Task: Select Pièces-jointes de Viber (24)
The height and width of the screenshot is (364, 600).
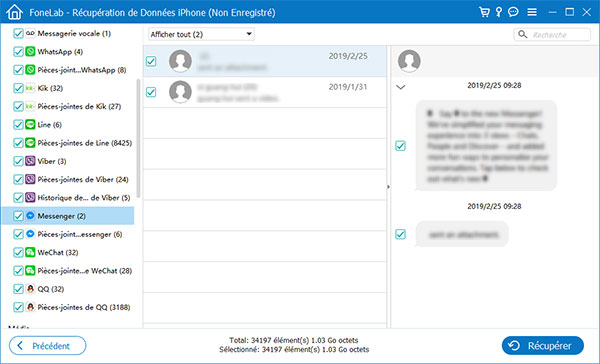Action: pos(83,179)
